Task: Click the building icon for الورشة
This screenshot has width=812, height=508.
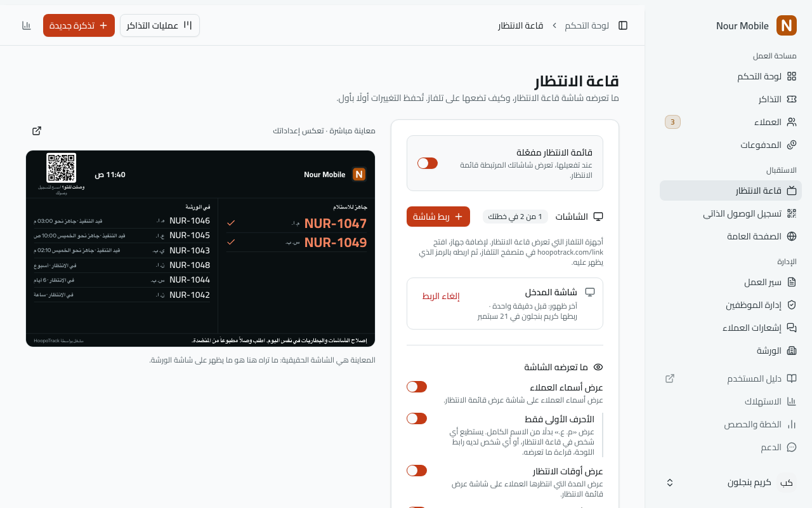Action: click(792, 351)
